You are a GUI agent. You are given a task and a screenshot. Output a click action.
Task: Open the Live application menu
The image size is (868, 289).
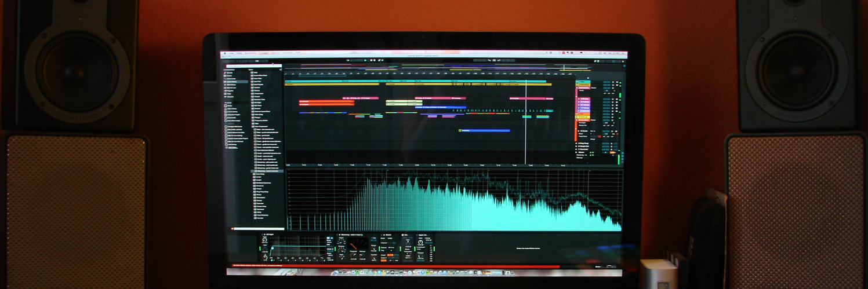231,53
